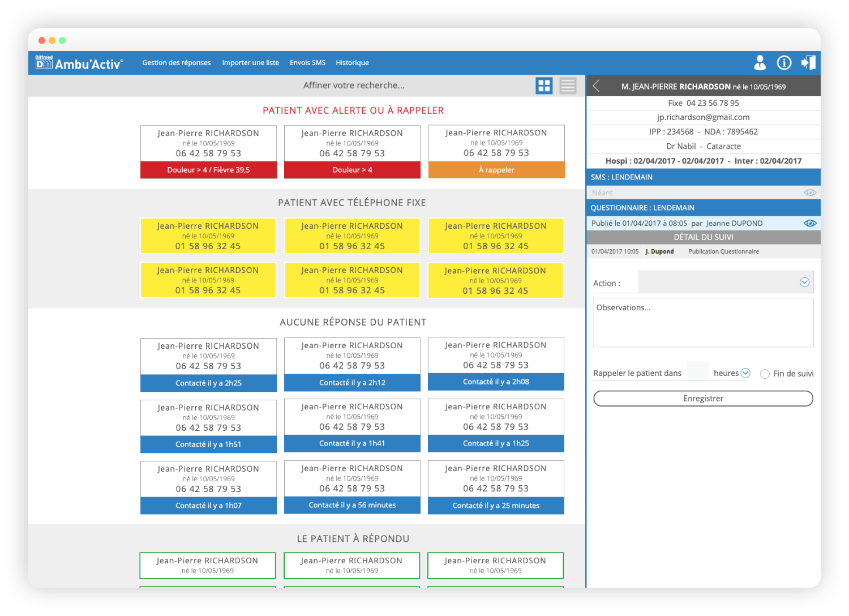Open card Contacté il y a 25 minutes

pos(496,487)
